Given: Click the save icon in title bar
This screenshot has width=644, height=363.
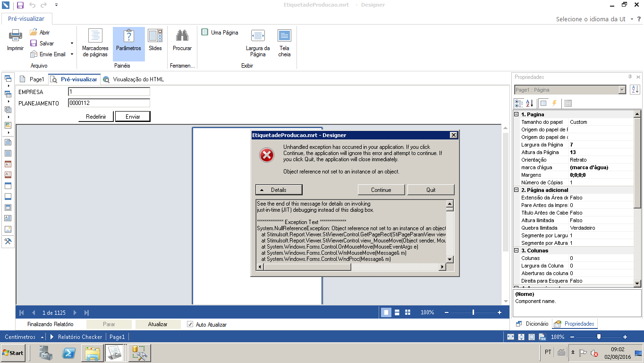Looking at the screenshot, I should pyautogui.click(x=20, y=5).
